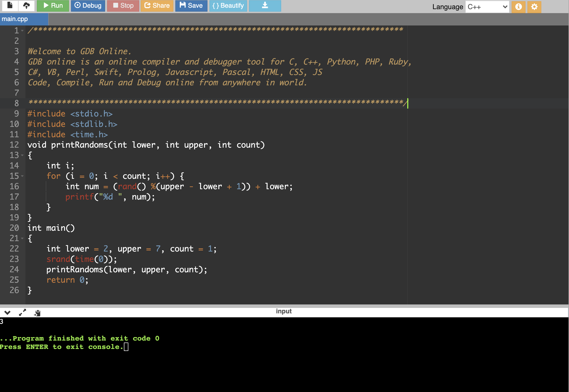569x392 pixels.
Task: Click the new file icon
Action: (x=10, y=5)
